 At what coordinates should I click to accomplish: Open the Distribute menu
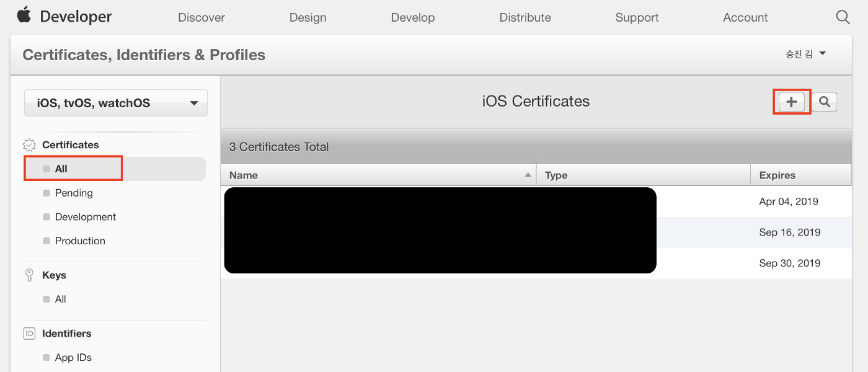(x=525, y=17)
